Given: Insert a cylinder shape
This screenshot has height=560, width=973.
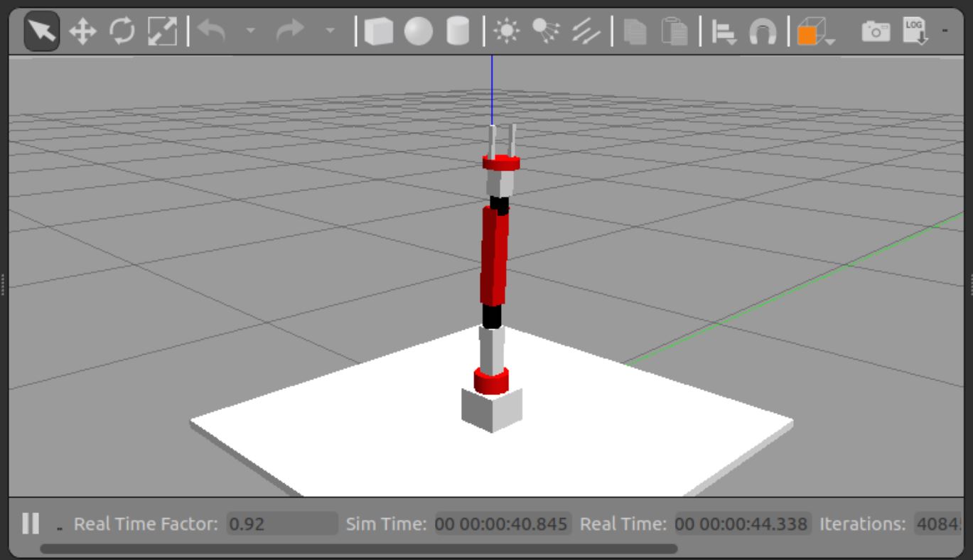Looking at the screenshot, I should click(458, 32).
